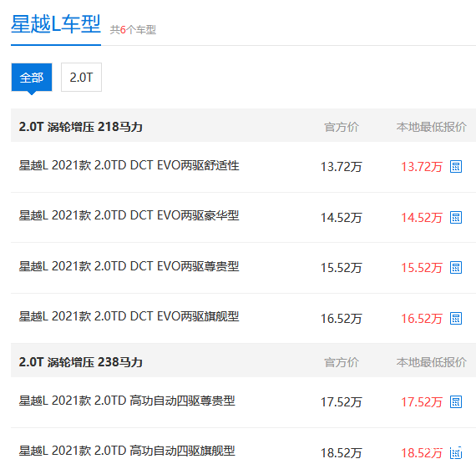Open calculator icon for 18.52万 四驱旗舰型 row
The image size is (476, 474).
456,453
